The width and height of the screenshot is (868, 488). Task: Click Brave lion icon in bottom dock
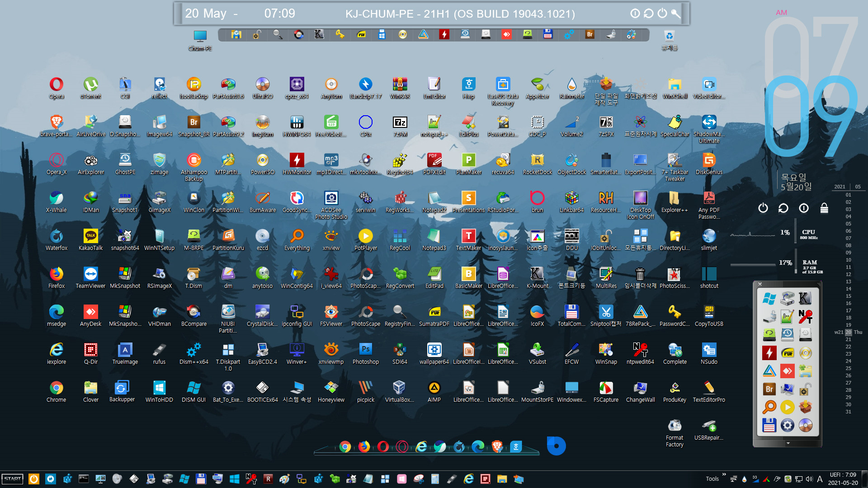(x=497, y=447)
